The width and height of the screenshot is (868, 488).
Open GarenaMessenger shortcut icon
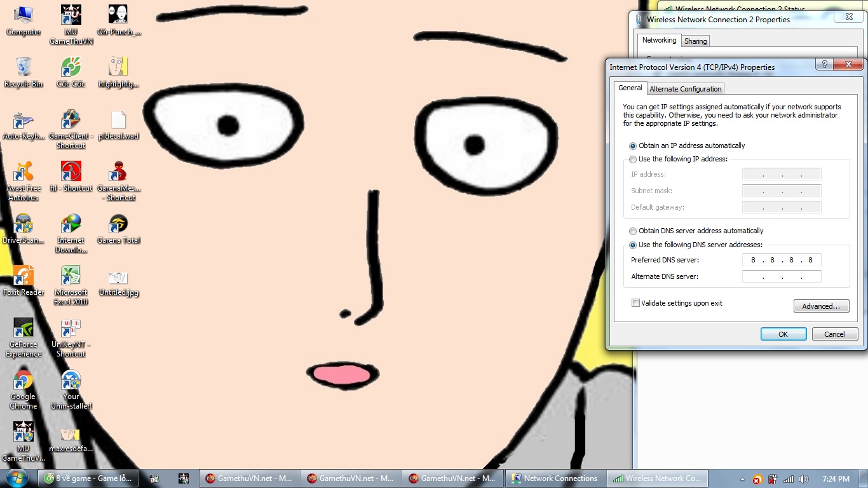[x=118, y=182]
